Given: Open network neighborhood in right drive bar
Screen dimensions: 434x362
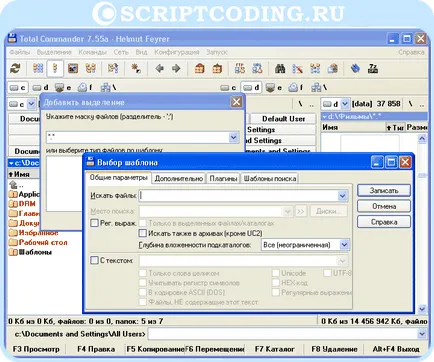Looking at the screenshot, I should click(319, 88).
